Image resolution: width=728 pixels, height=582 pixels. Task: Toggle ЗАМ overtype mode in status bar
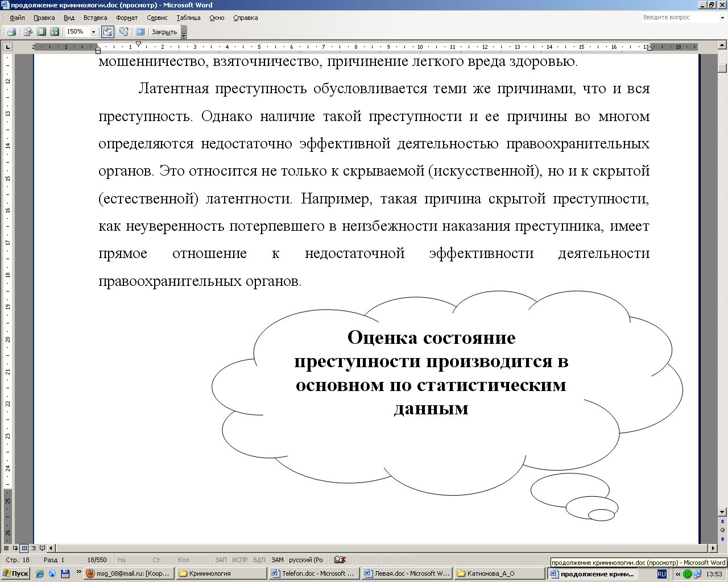click(x=278, y=560)
